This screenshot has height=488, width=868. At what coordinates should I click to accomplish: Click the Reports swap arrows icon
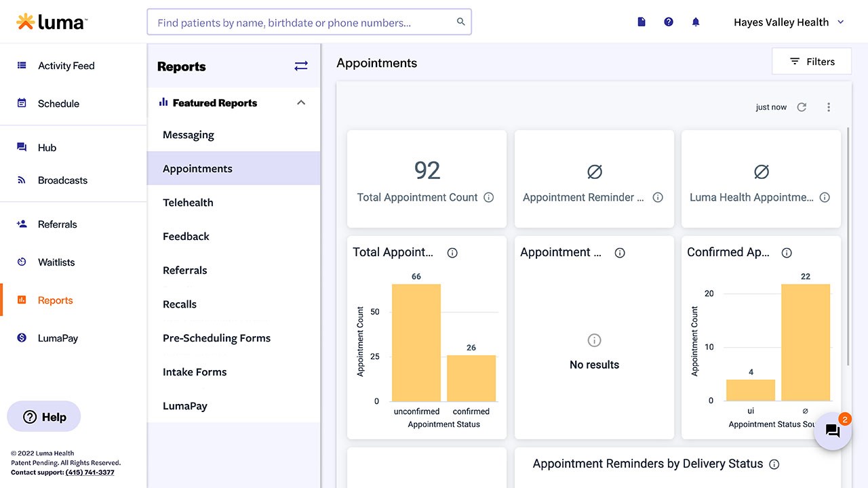point(301,66)
